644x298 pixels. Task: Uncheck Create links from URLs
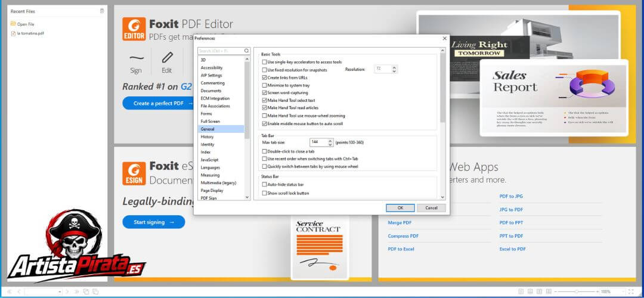coord(265,77)
